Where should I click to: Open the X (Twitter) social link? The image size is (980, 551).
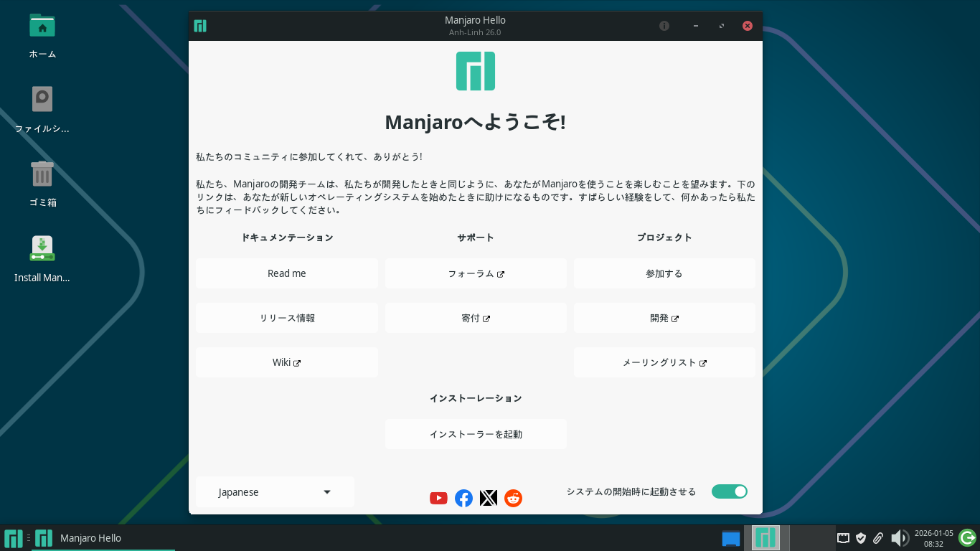(x=488, y=498)
